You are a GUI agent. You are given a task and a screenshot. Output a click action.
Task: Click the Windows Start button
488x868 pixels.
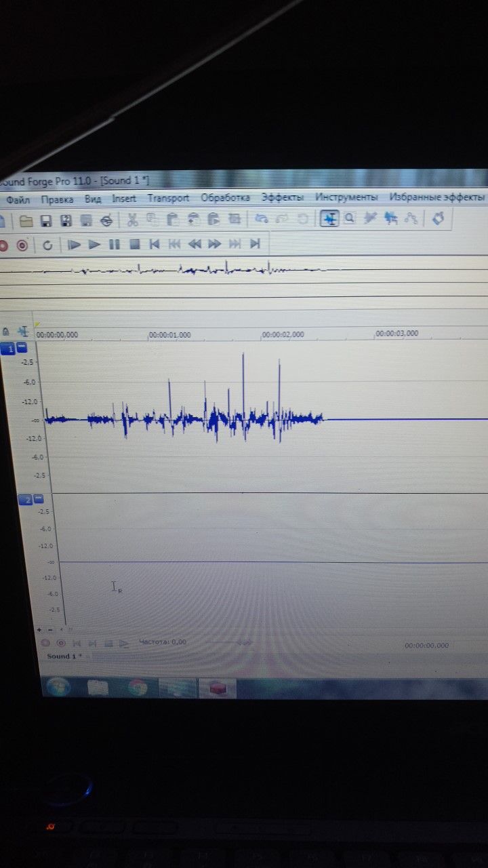tap(58, 688)
